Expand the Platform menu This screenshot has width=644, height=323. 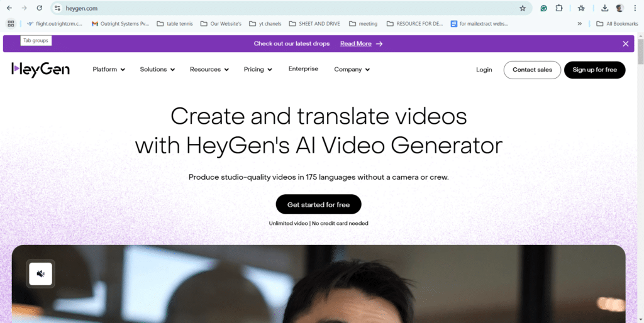pos(109,69)
